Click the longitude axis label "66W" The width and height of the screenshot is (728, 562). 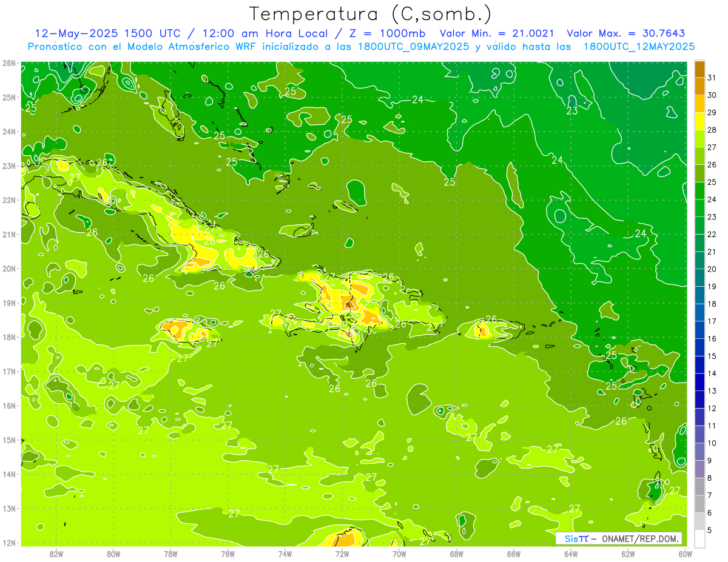[x=514, y=554]
